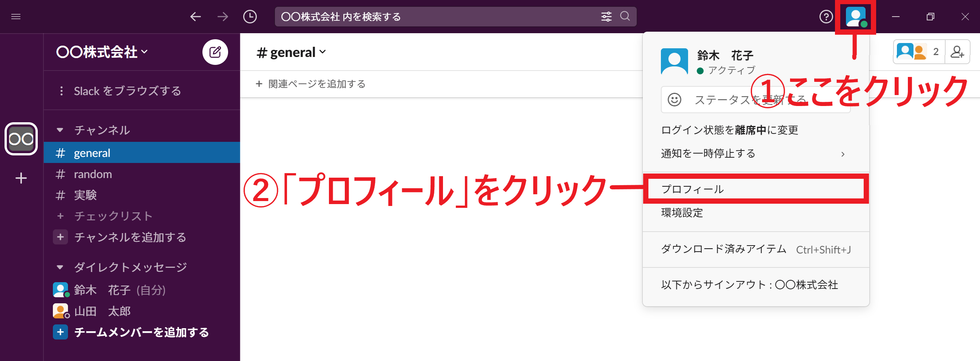Start a new message with the compose pencil icon
The width and height of the screenshot is (980, 361).
pyautogui.click(x=215, y=52)
